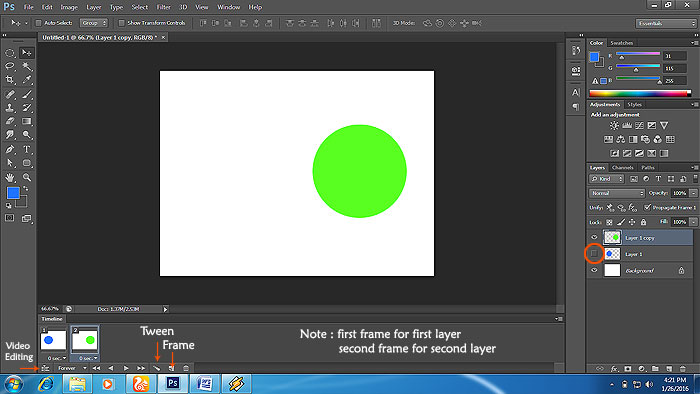Viewport: 700px width, 394px height.
Task: Toggle Propagate Frame 1 checkbox
Action: pyautogui.click(x=647, y=207)
